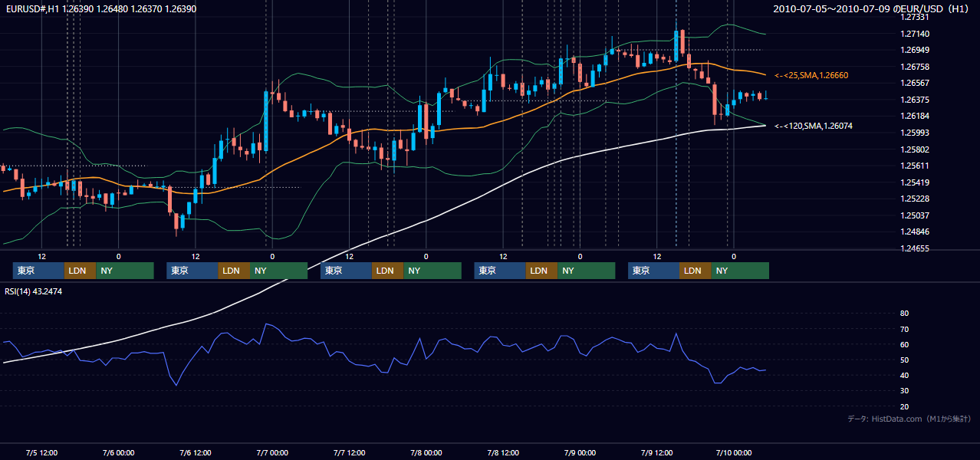Click the 7/10 00:00 date label
This screenshot has width=980, height=460.
pyautogui.click(x=733, y=452)
